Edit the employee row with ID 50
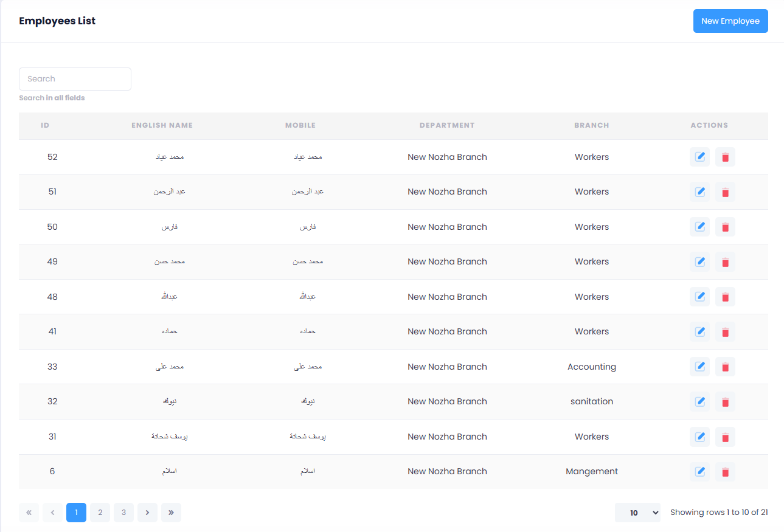784x532 pixels. pos(699,227)
